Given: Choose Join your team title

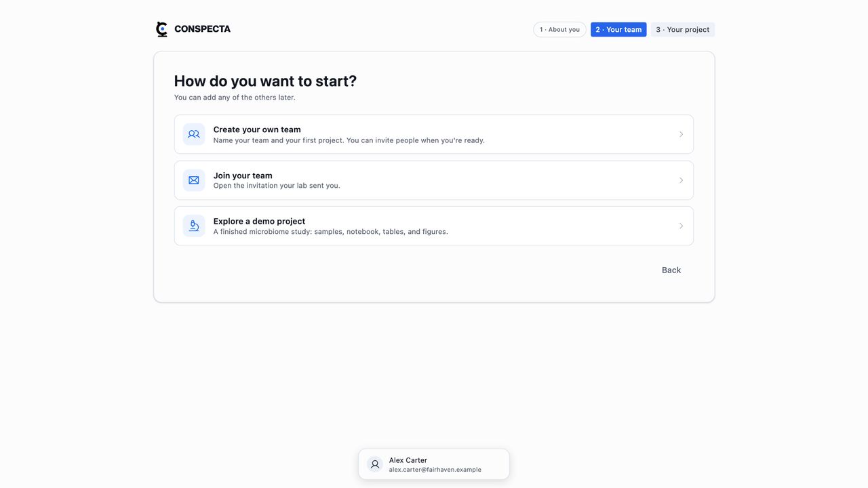Looking at the screenshot, I should pos(243,176).
